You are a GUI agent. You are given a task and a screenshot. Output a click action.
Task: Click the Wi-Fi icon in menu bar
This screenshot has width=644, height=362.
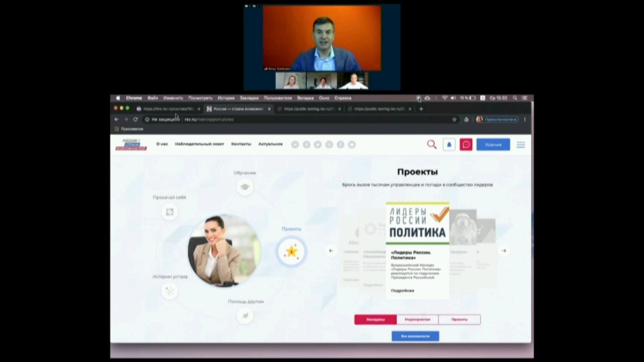click(445, 98)
